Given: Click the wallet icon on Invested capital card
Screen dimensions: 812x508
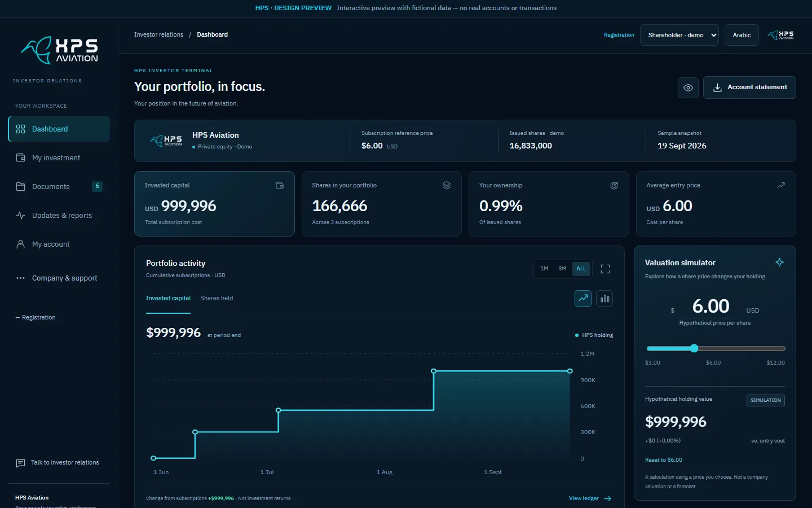Looking at the screenshot, I should [x=280, y=186].
